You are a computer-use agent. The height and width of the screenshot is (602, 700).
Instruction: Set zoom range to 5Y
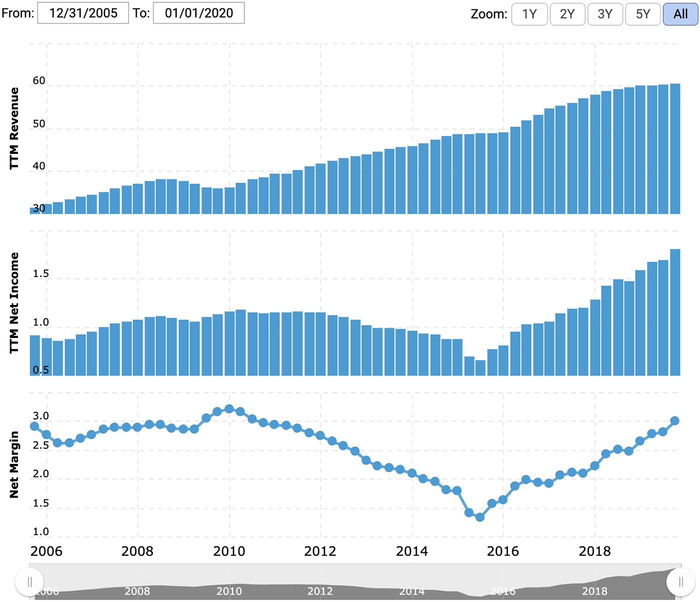(643, 14)
